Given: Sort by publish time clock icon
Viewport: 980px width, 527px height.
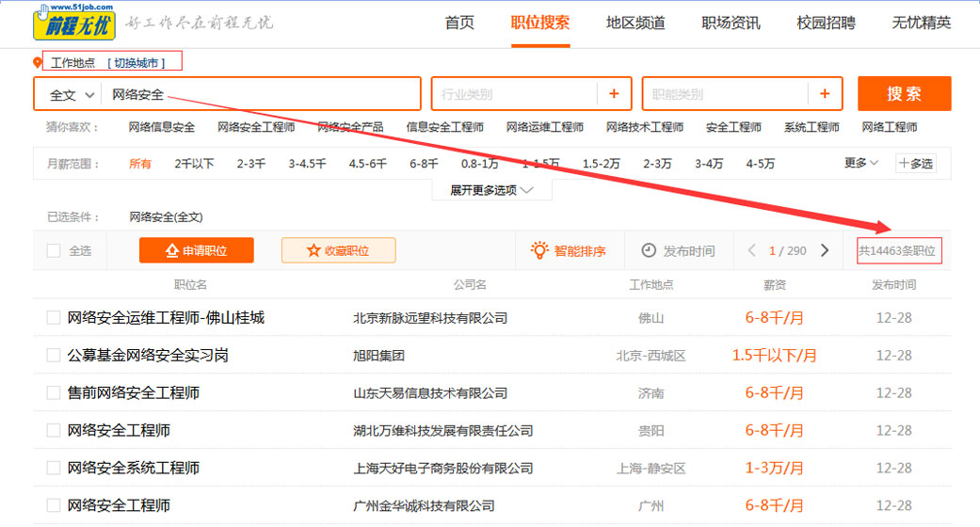Looking at the screenshot, I should (649, 250).
